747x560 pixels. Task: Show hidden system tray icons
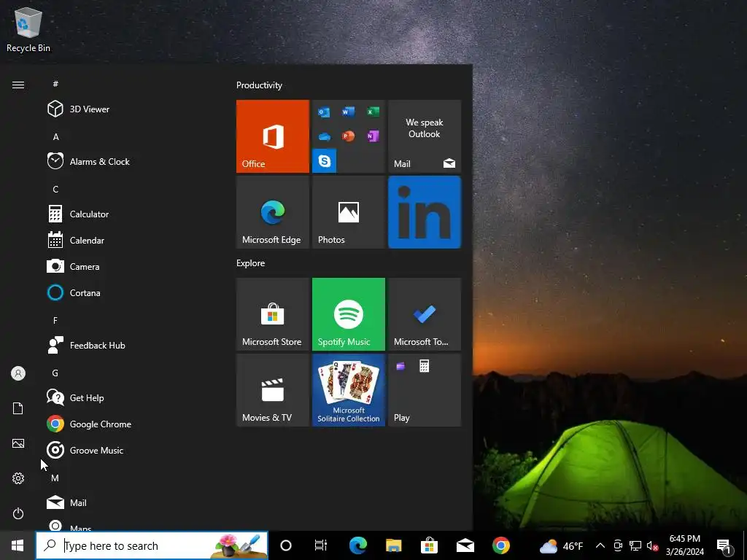pyautogui.click(x=600, y=545)
